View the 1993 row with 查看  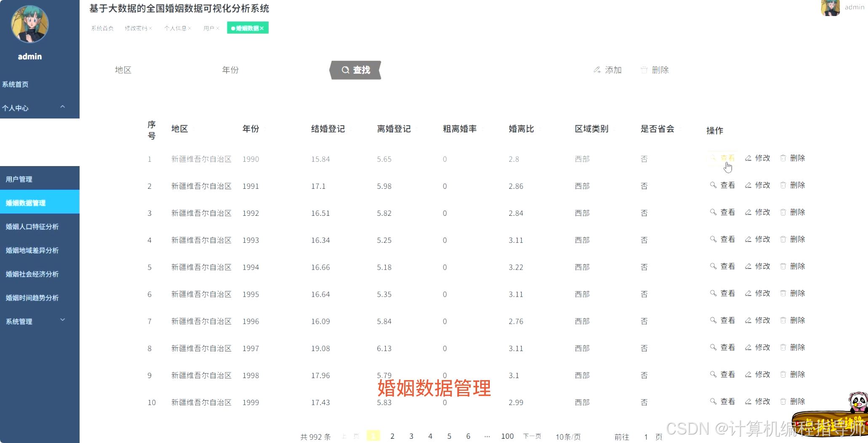tap(723, 239)
